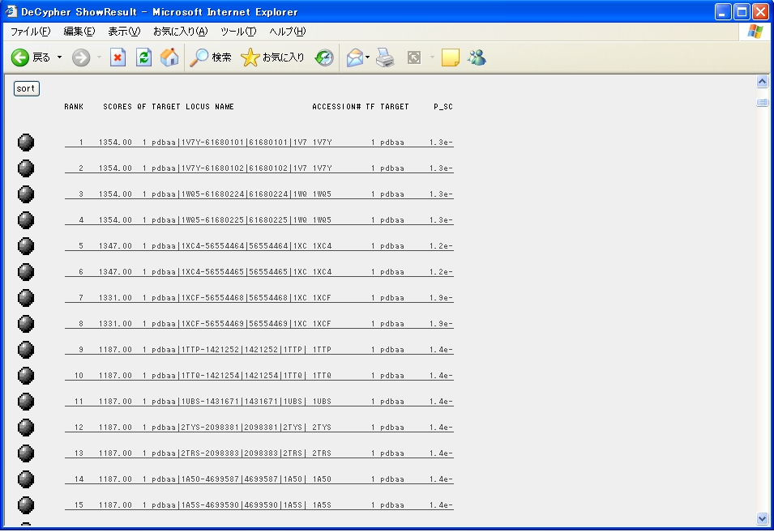Open the ヘルプ(H) menu
The image size is (774, 532).
pyautogui.click(x=287, y=32)
